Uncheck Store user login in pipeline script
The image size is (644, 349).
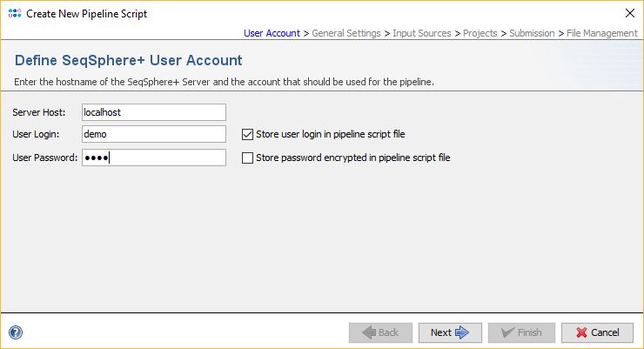coord(248,135)
